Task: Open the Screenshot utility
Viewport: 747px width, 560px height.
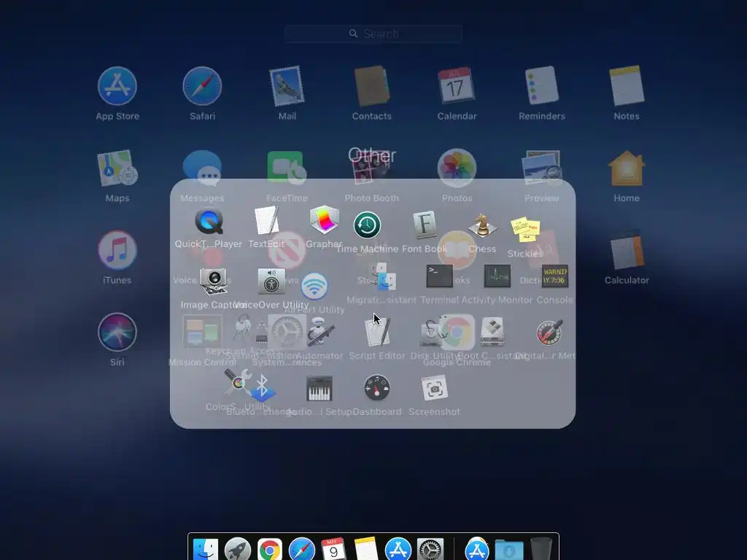Action: pyautogui.click(x=435, y=388)
